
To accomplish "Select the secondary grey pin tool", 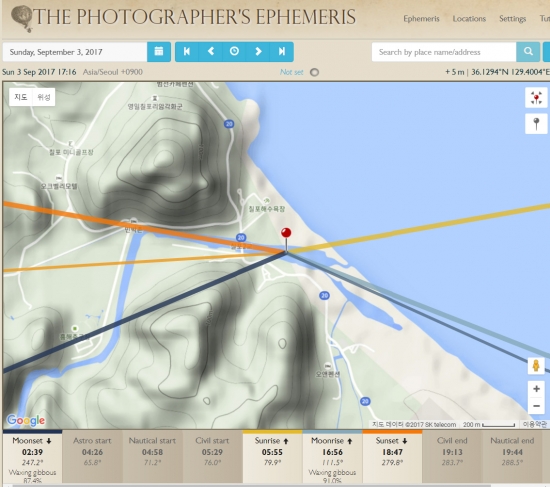I will (536, 124).
